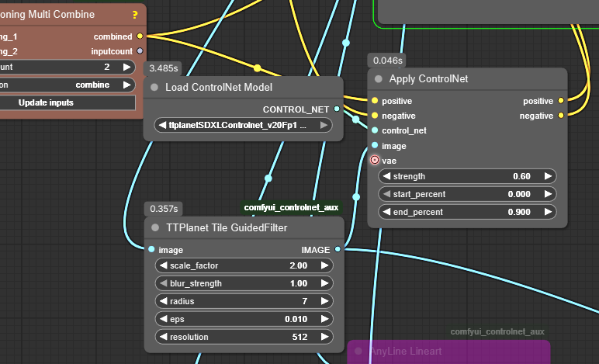
Task: Increase the start_percent value
Action: click(548, 194)
